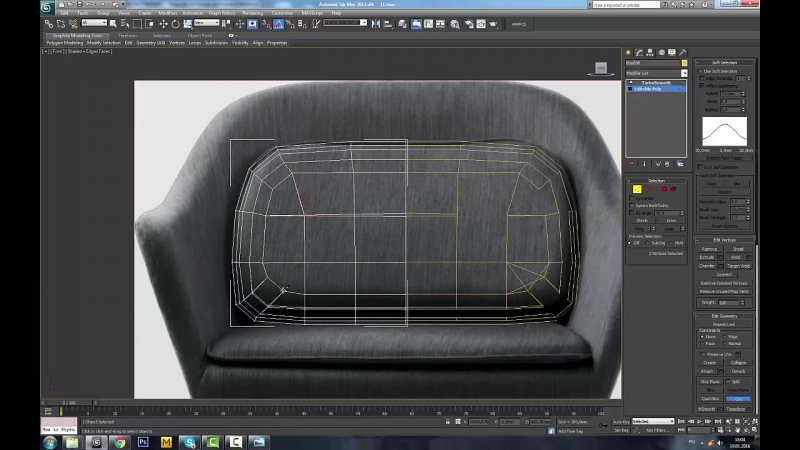
Task: Select the Move tool in main toolbar
Action: (x=163, y=24)
